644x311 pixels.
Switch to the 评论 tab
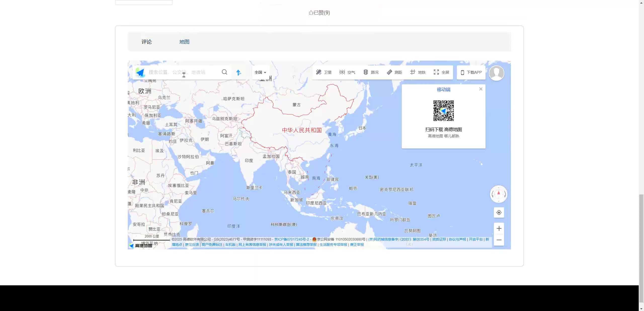[146, 42]
